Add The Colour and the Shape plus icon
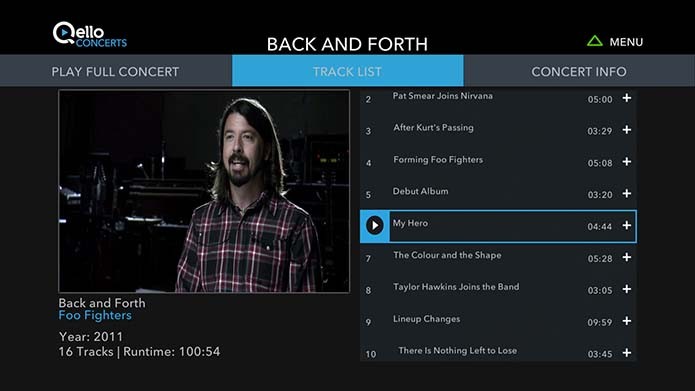Image resolution: width=695 pixels, height=391 pixels. coord(627,258)
